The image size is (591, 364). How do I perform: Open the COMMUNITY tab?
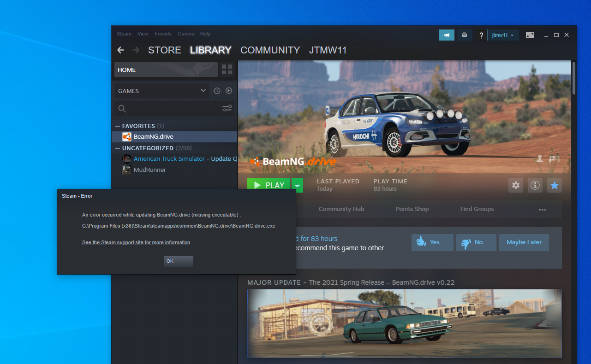(x=270, y=50)
